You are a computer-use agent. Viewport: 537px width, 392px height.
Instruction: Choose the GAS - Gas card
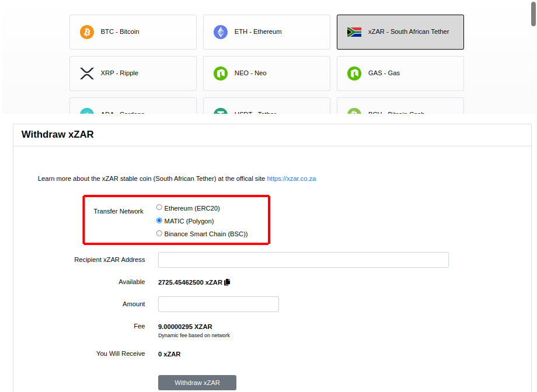tap(400, 73)
